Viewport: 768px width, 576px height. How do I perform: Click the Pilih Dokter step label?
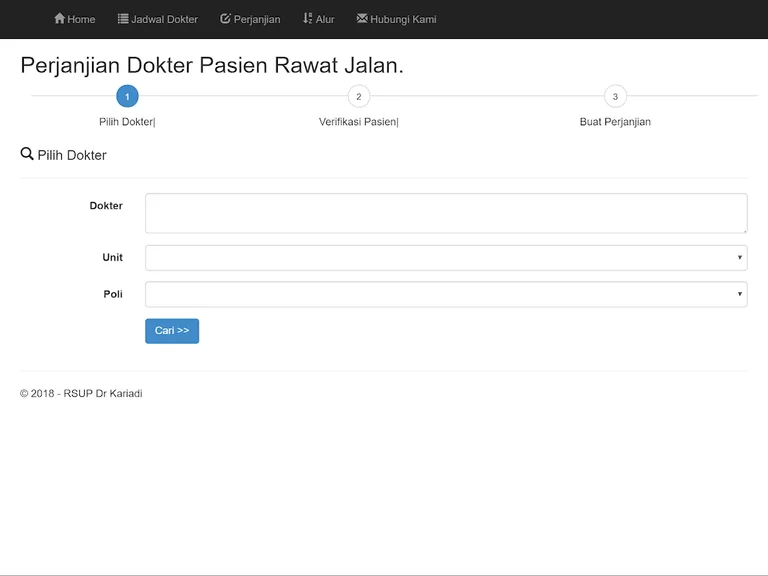[127, 121]
